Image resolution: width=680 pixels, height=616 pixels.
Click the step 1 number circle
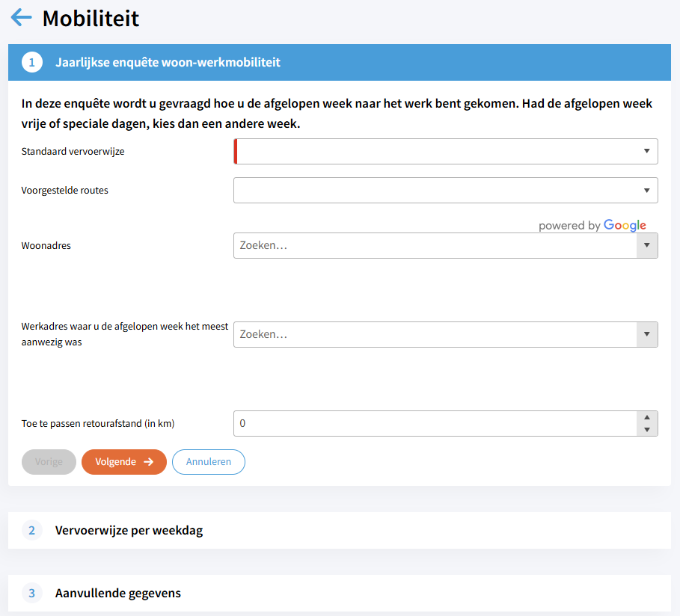pos(31,62)
